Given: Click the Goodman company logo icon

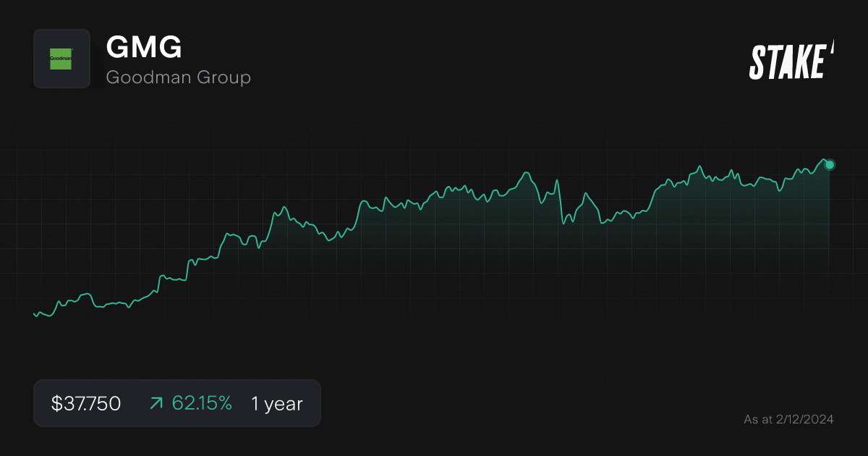Looking at the screenshot, I should point(61,59).
